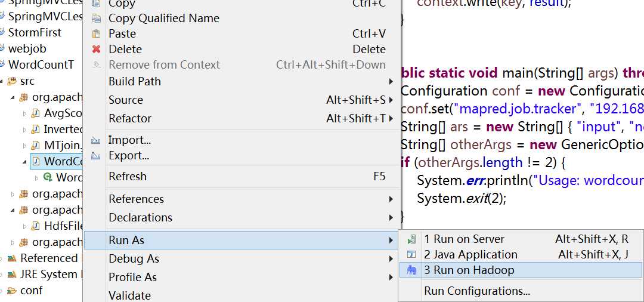
Task: Collapse the WordCo file tree node
Action: coord(24,162)
